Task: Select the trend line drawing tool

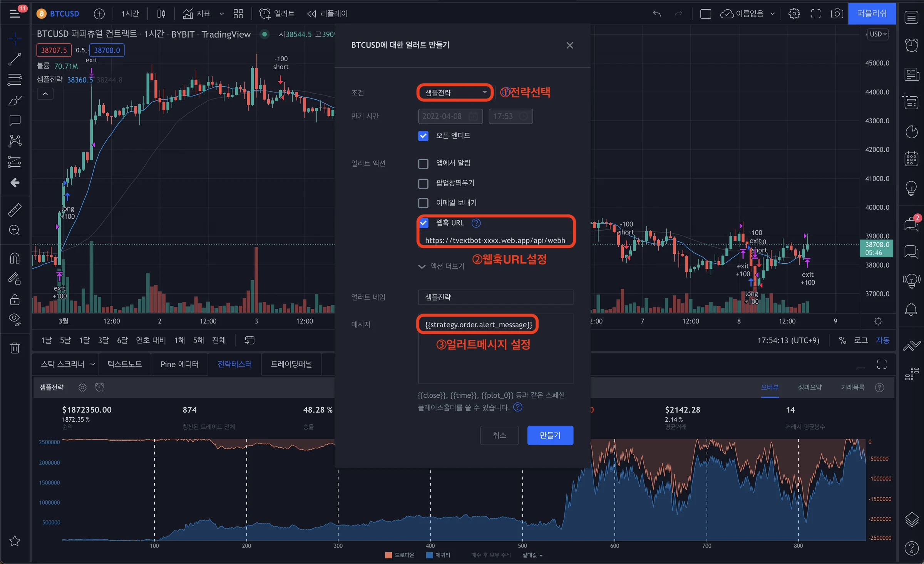Action: pyautogui.click(x=15, y=59)
